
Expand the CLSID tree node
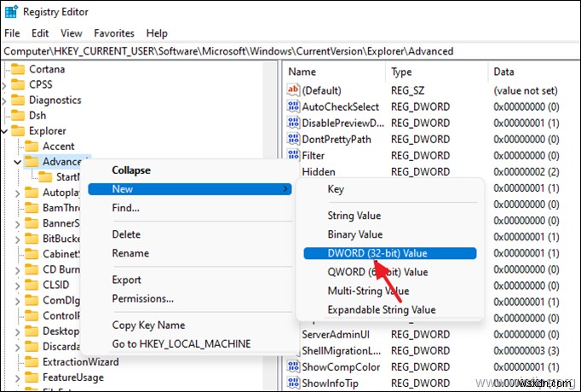pos(17,285)
